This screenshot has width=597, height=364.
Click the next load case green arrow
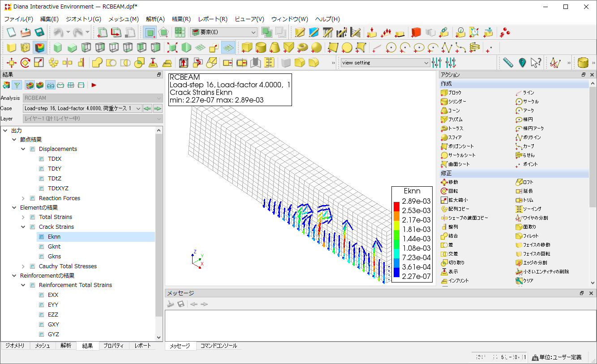click(157, 108)
